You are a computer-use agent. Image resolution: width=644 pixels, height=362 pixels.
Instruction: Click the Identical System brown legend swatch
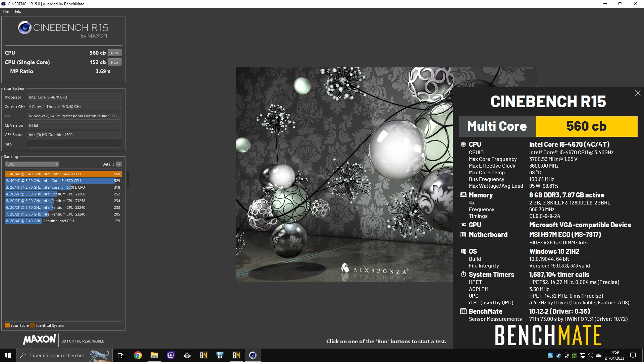point(33,325)
